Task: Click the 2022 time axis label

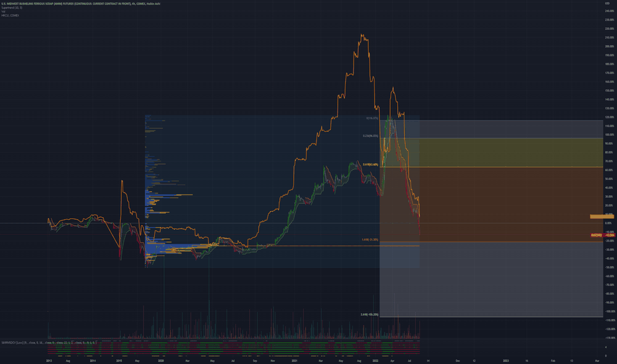Action: [375, 361]
